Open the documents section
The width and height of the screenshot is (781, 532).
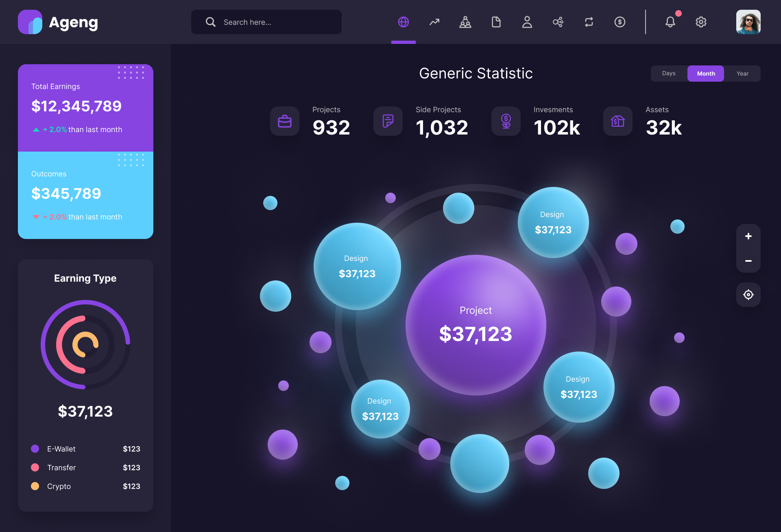click(x=496, y=22)
